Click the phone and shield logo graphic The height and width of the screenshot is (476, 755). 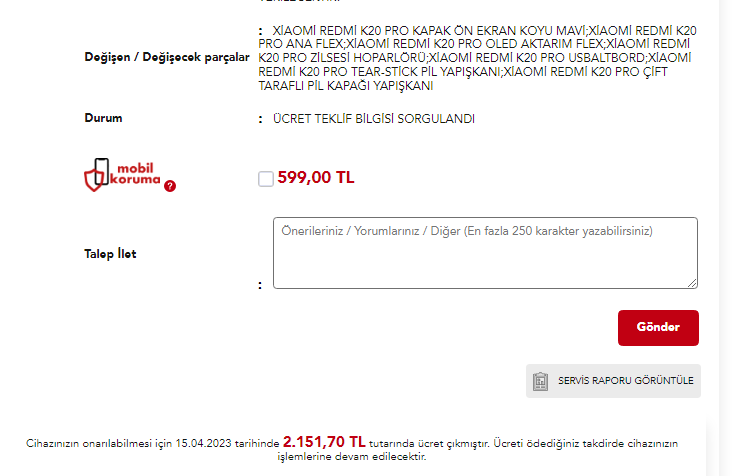click(x=97, y=174)
